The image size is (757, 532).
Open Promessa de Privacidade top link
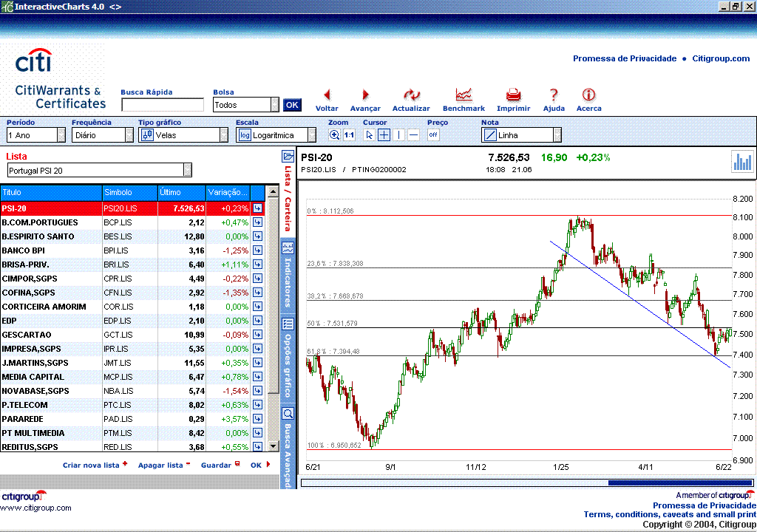624,58
